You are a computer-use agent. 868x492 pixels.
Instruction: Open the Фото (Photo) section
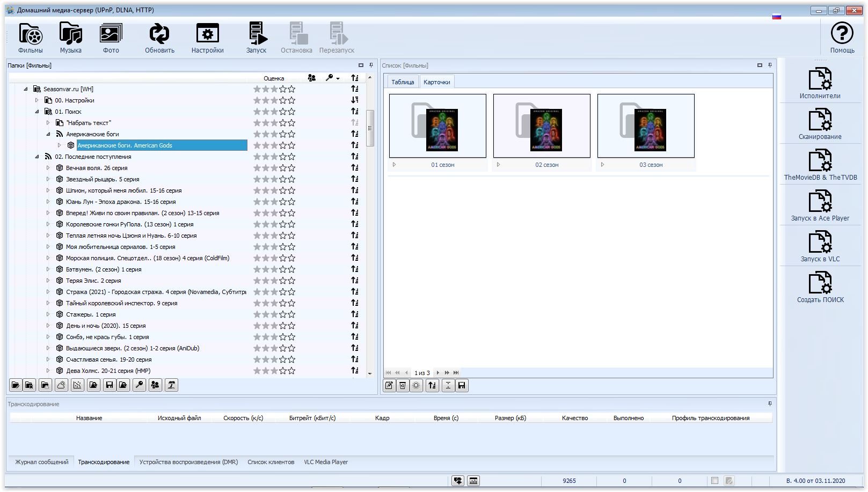111,38
